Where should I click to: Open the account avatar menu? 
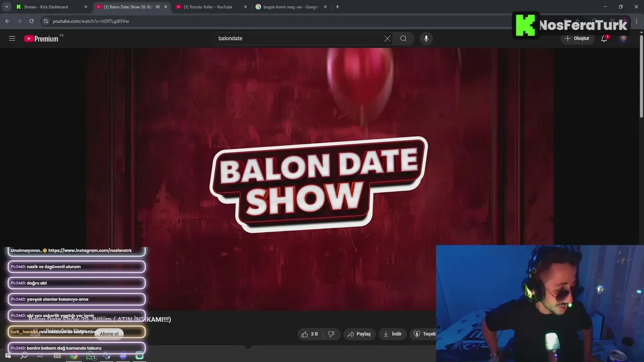[623, 38]
